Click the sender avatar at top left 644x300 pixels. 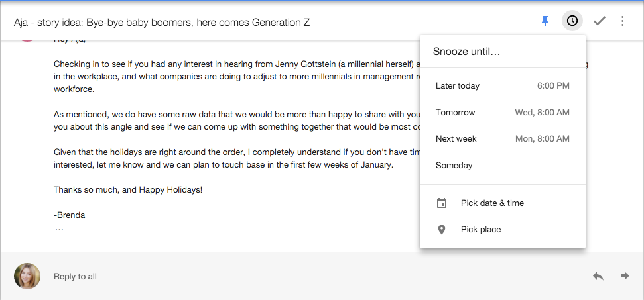(x=27, y=39)
